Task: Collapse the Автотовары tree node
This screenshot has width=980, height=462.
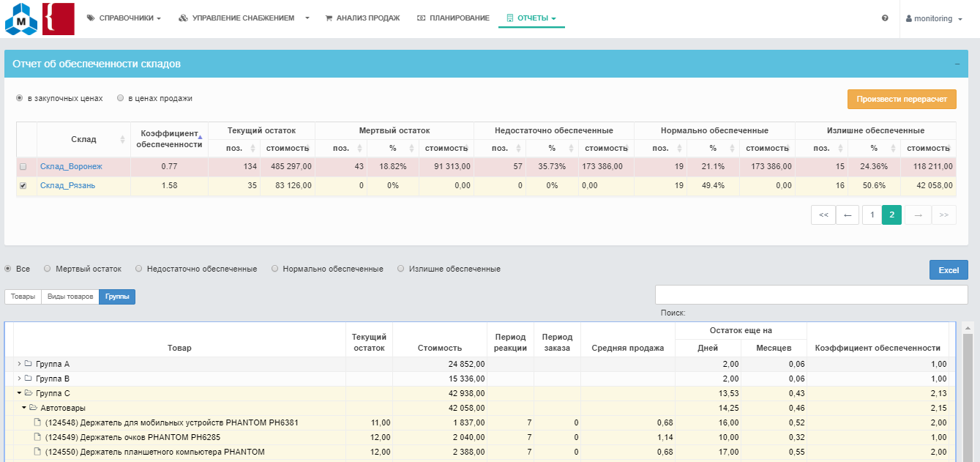Action: [x=24, y=408]
